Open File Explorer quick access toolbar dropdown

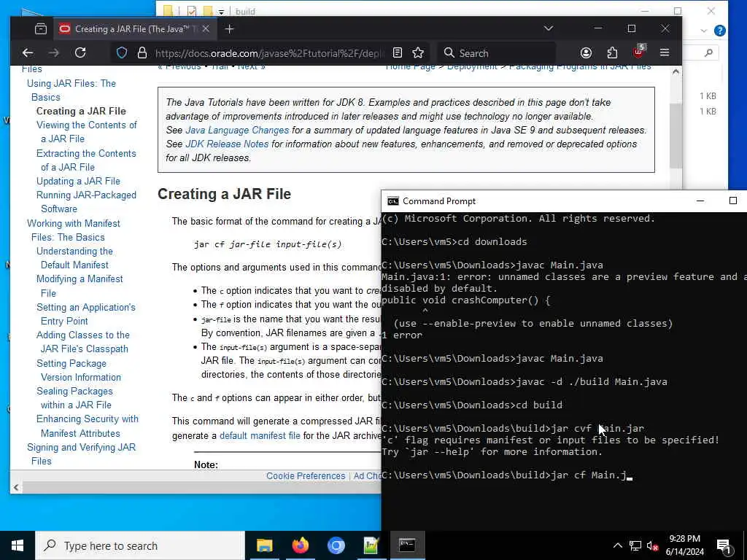(x=221, y=12)
